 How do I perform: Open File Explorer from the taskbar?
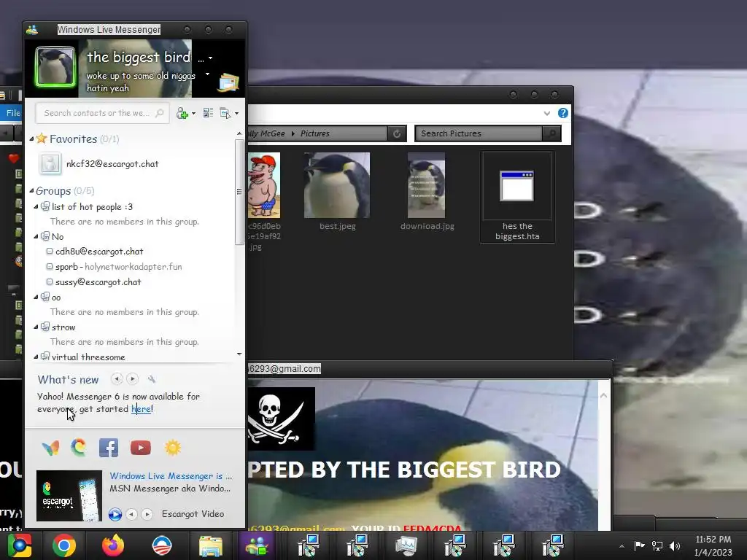(211, 545)
